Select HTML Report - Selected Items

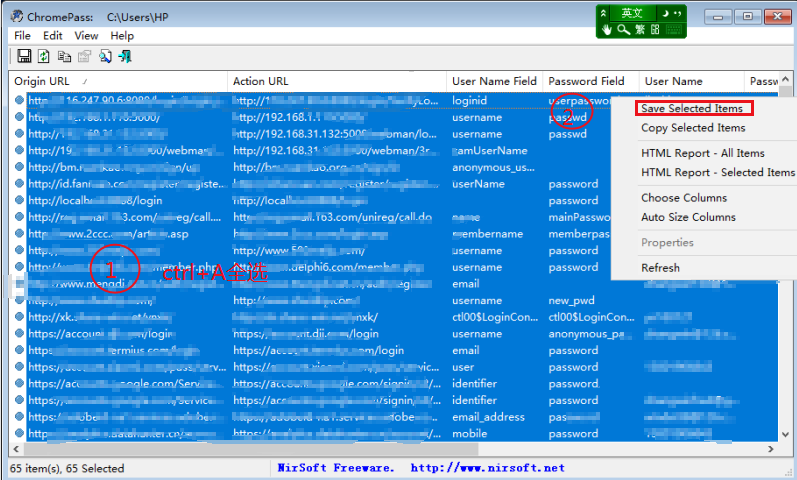[718, 172]
